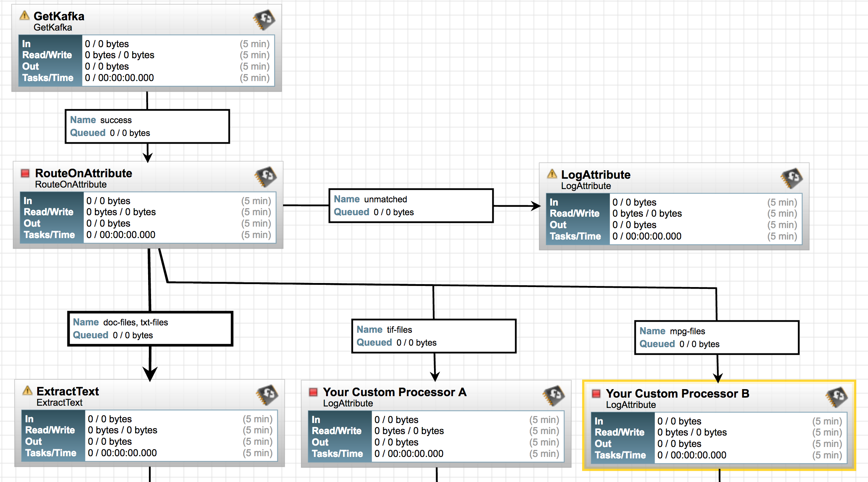The width and height of the screenshot is (868, 482).
Task: Click the processor chip icon on GetKafka
Action: 263,20
